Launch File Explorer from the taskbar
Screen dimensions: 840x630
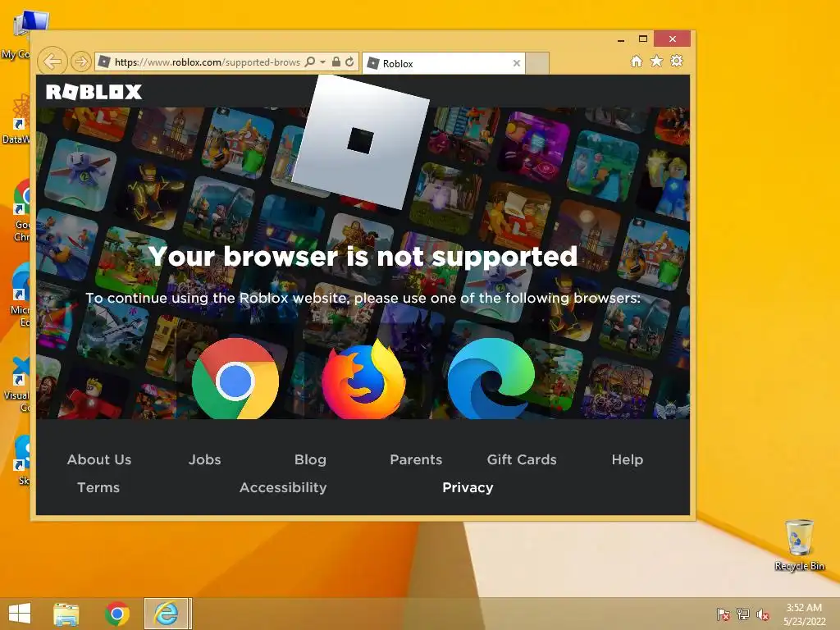[x=66, y=614]
